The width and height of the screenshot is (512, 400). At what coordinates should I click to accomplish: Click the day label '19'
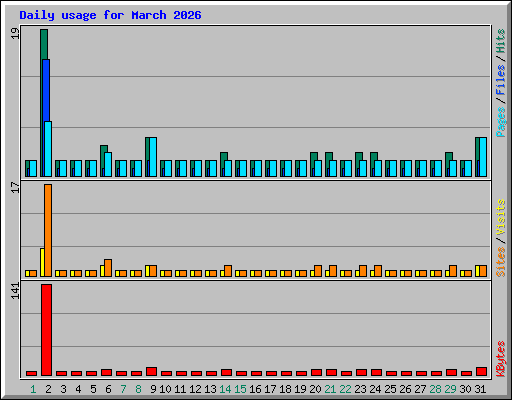point(300,389)
